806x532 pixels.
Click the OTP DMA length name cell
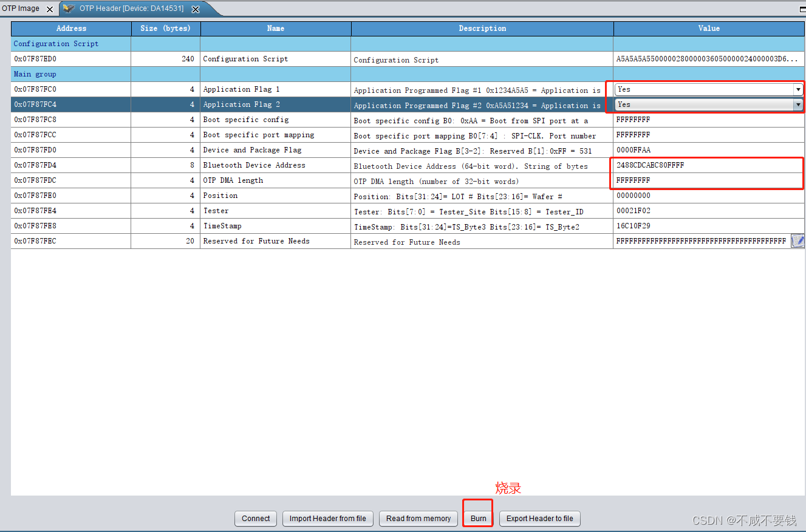pyautogui.click(x=276, y=180)
